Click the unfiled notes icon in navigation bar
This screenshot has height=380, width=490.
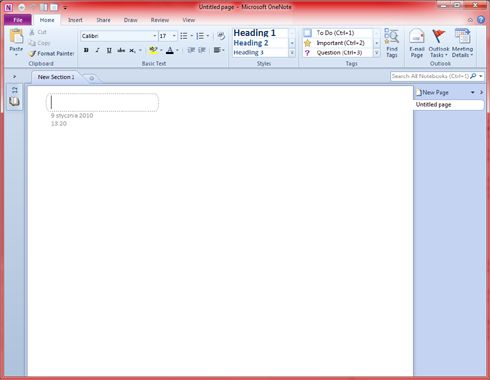tap(15, 90)
